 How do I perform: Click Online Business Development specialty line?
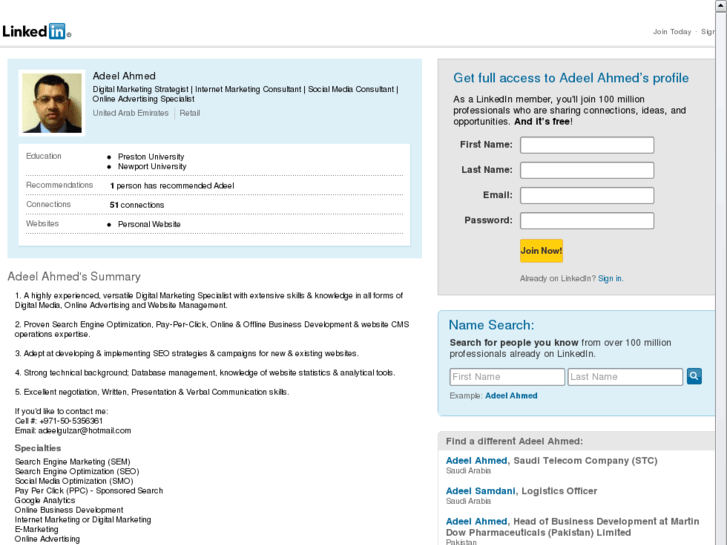coord(69,510)
